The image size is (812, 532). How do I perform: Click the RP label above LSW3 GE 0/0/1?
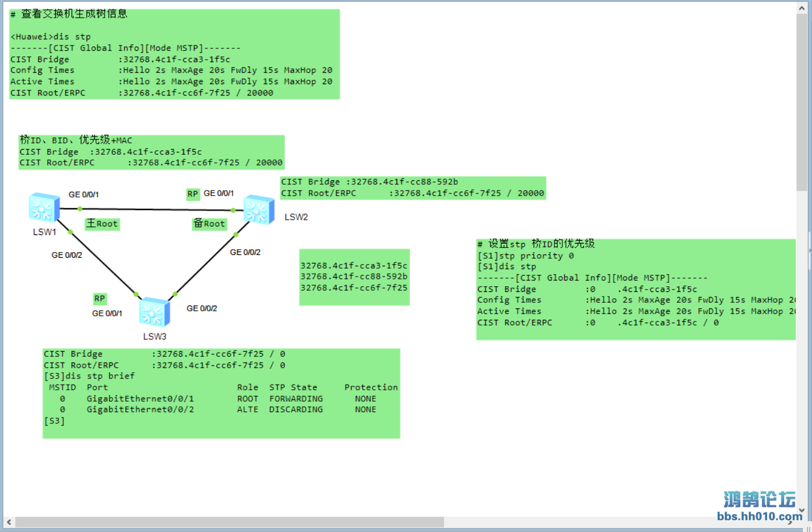click(x=100, y=299)
